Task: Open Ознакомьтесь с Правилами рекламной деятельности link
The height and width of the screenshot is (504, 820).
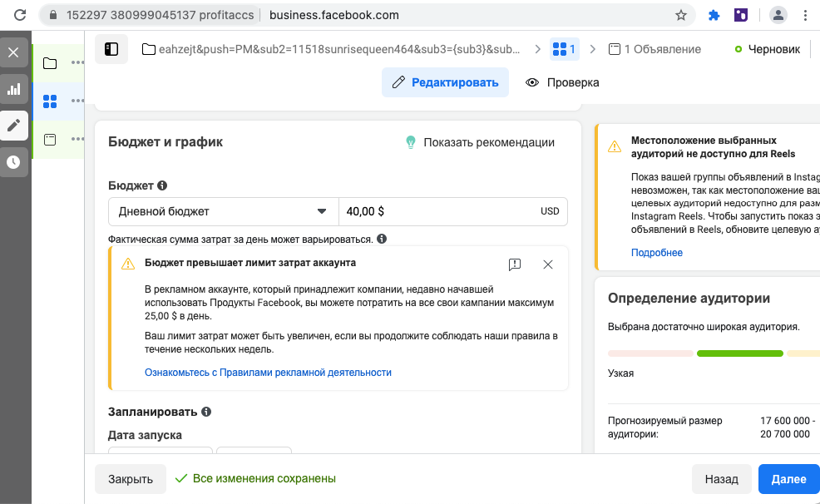Action: point(268,373)
